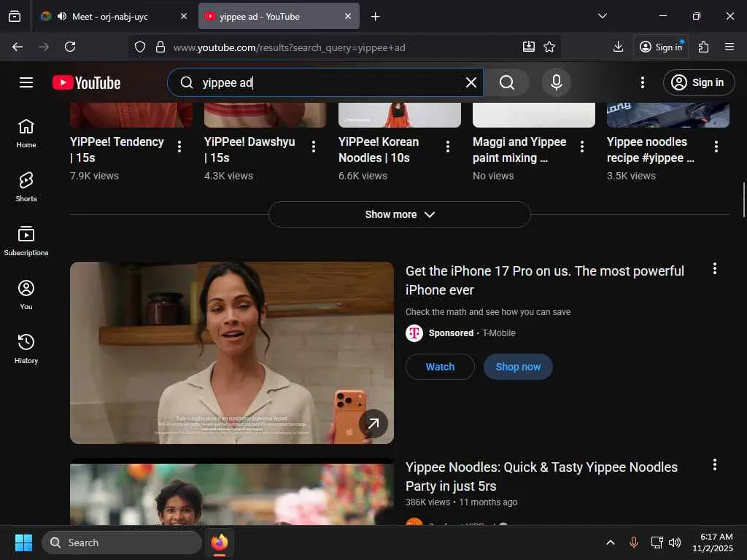Click the taskbar microphone in-use icon
Viewport: 747px width, 560px height.
coord(634,542)
